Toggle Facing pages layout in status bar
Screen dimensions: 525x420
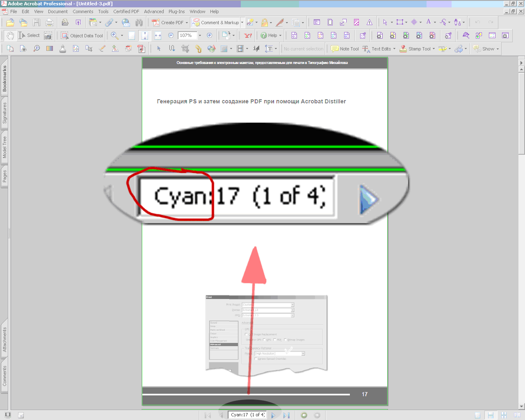point(517,415)
